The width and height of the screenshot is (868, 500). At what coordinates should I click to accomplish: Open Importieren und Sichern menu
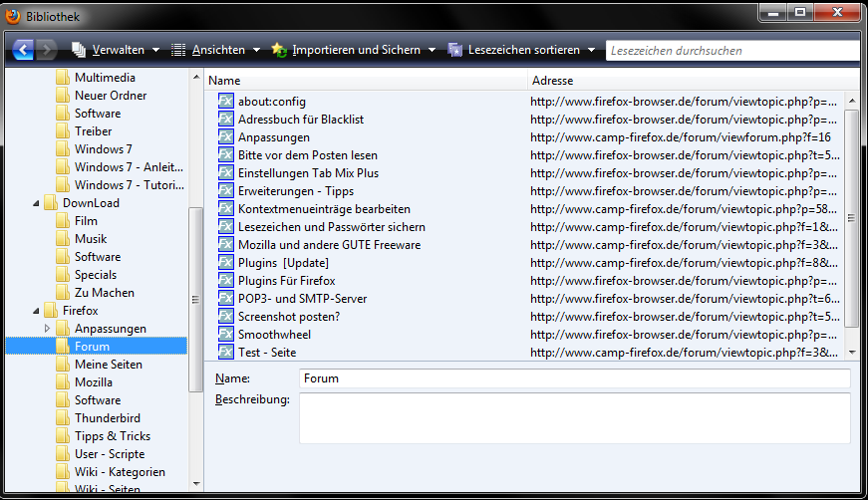(354, 50)
